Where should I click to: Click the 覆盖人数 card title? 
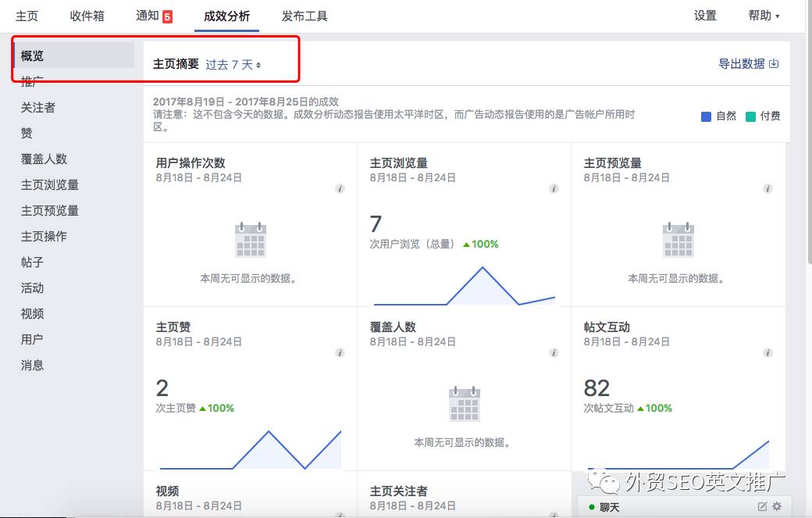tap(393, 327)
